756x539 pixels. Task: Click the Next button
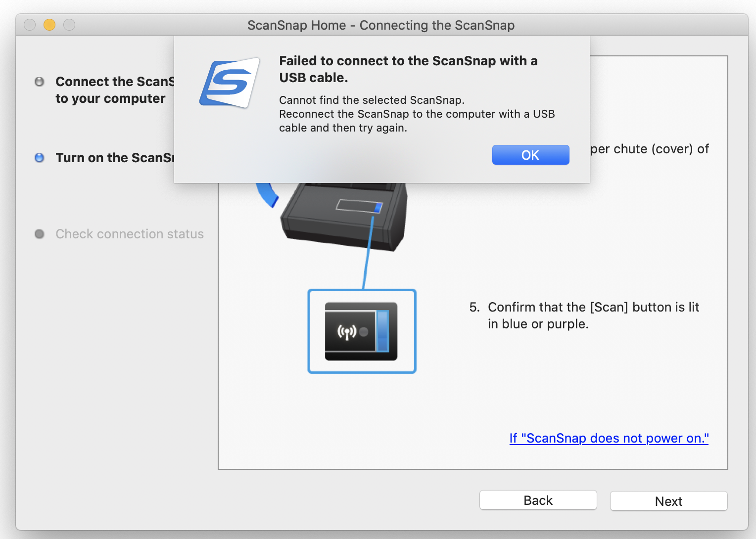tap(668, 501)
